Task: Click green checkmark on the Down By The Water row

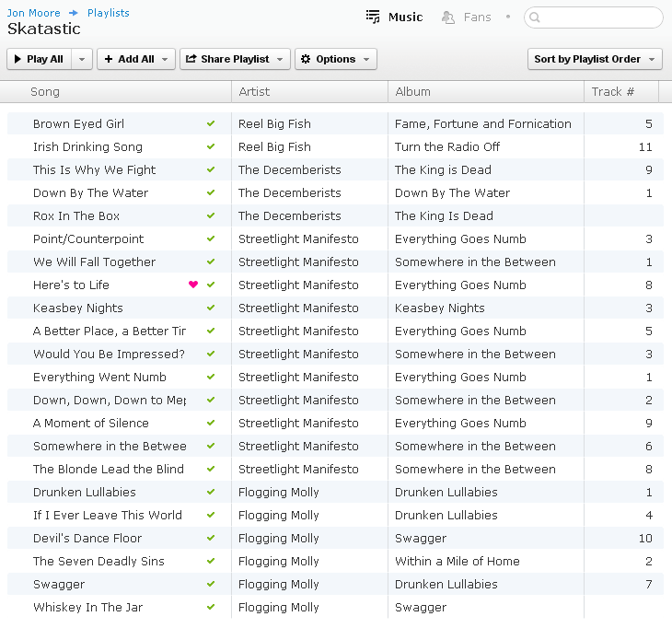Action: coord(211,192)
